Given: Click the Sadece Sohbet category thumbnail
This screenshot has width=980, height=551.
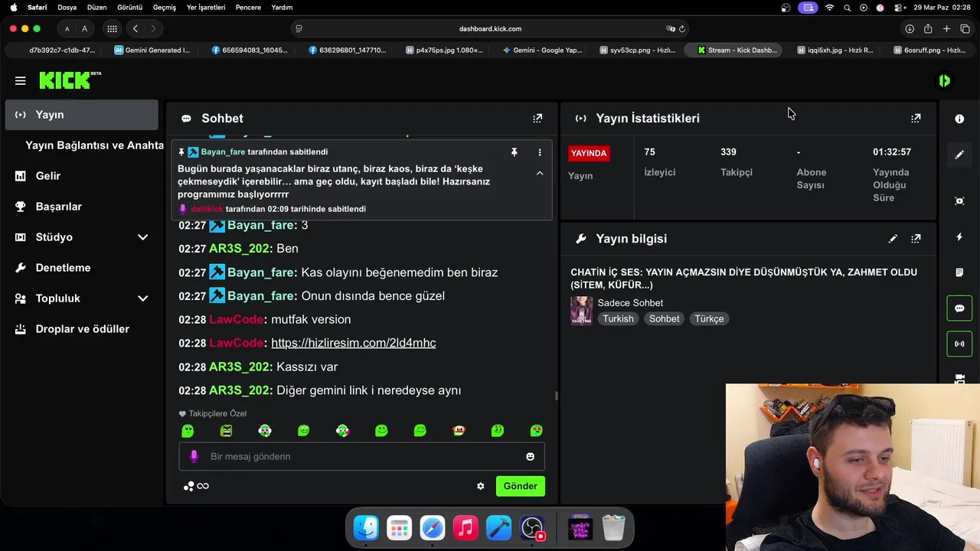Looking at the screenshot, I should click(581, 311).
